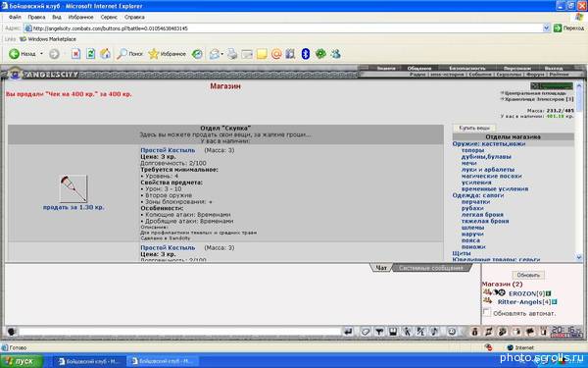The image size is (588, 368).
Task: Open Оружие: кастеты,ножи shop section
Action: coord(489,144)
